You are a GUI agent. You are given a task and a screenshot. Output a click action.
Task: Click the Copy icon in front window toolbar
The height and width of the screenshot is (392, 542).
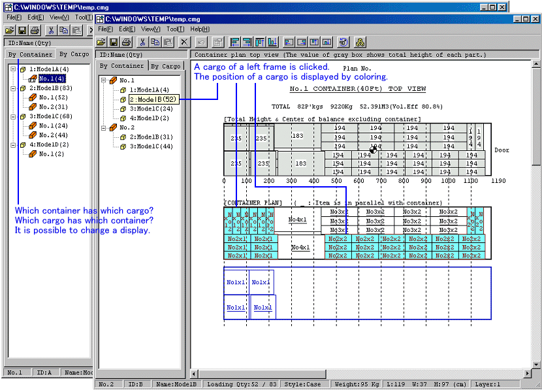(155, 42)
